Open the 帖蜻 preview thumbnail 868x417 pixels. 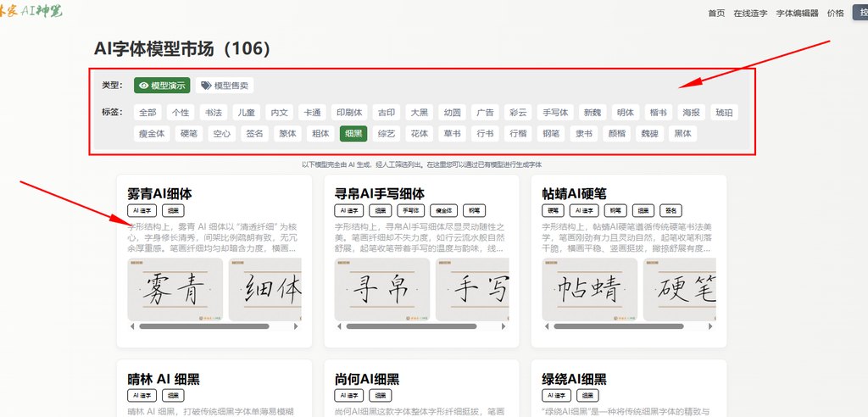point(590,289)
